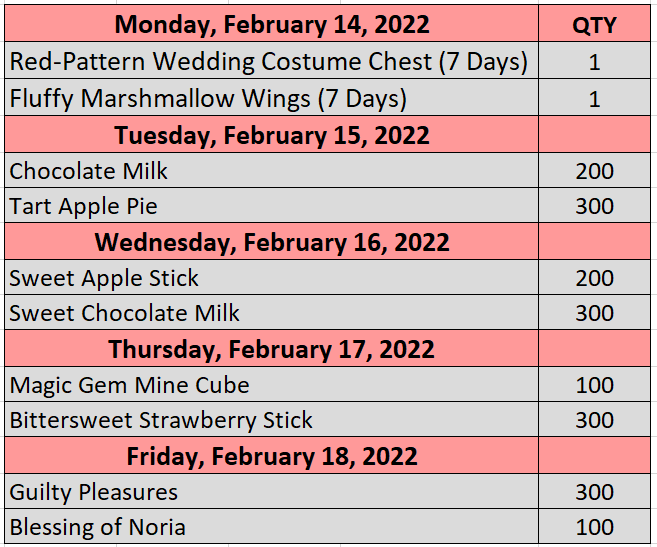Select the Red-Pattern Wedding Costume Chest cell

[269, 62]
